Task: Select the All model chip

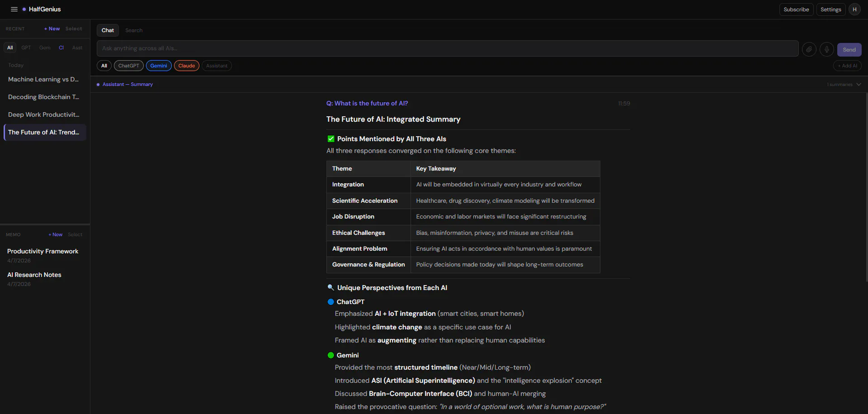Action: pyautogui.click(x=104, y=66)
